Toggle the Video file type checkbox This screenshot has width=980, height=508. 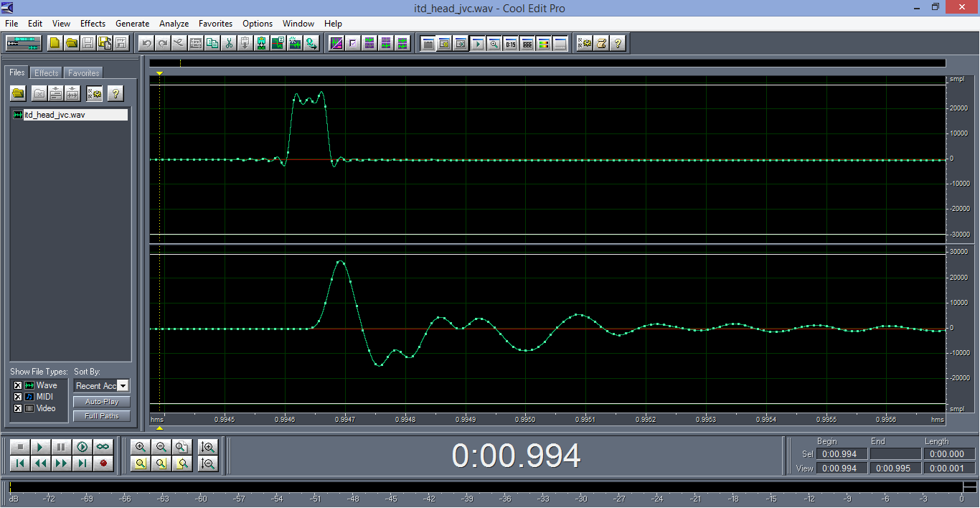coord(18,408)
